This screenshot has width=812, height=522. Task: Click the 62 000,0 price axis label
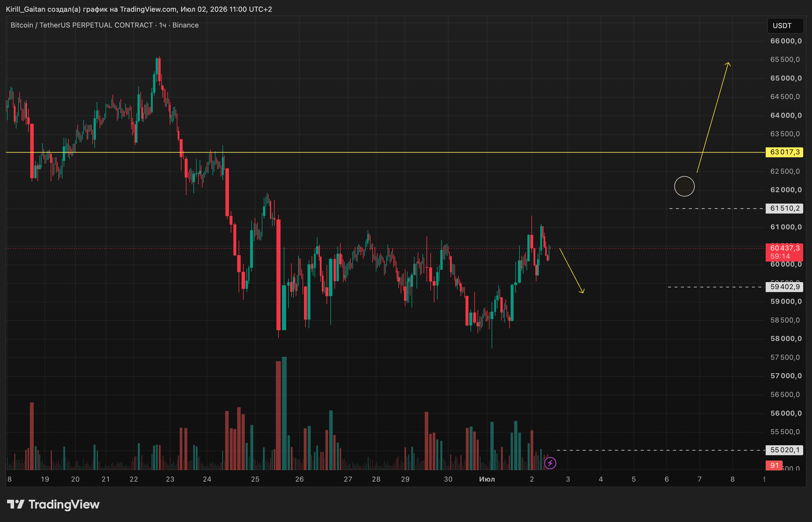click(x=786, y=190)
